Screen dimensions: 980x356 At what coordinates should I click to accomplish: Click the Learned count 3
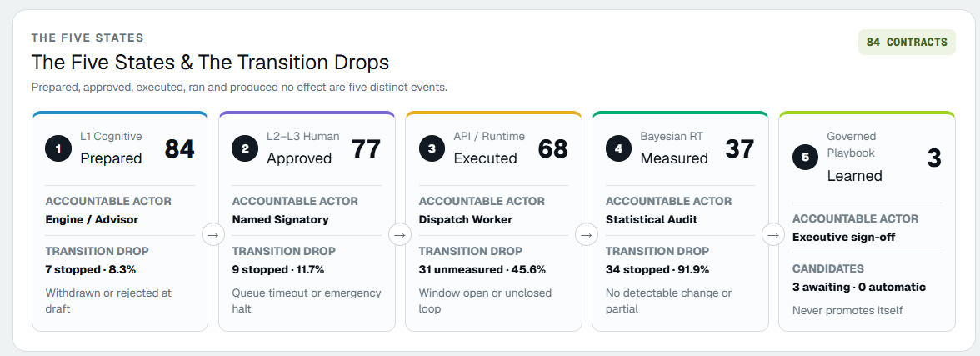point(933,158)
